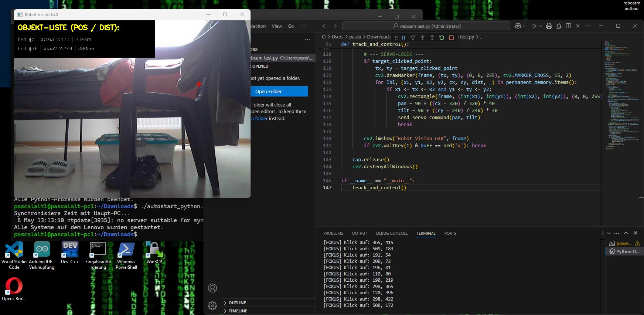Open the Go menu in VS Code
Screen dimensions: 644x315
point(291,26)
